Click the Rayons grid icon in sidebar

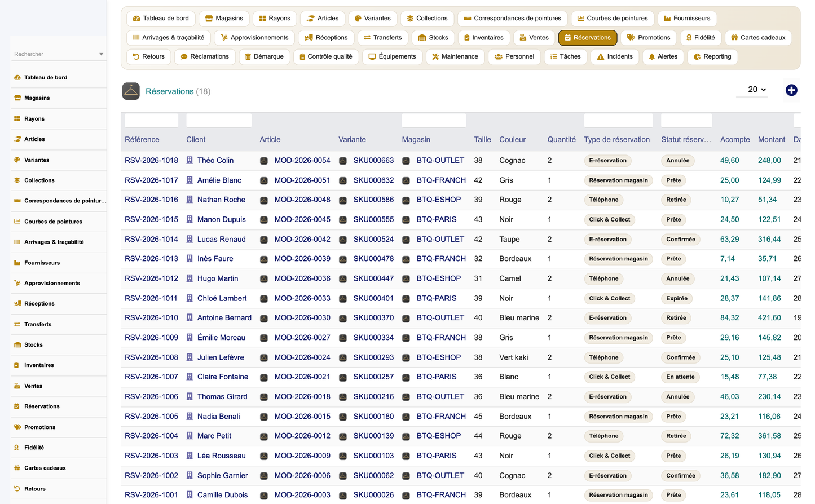17,119
